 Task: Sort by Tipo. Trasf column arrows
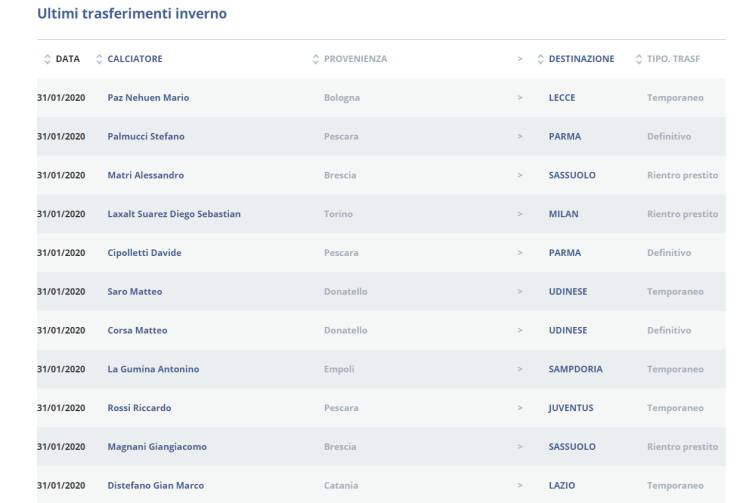coord(639,59)
